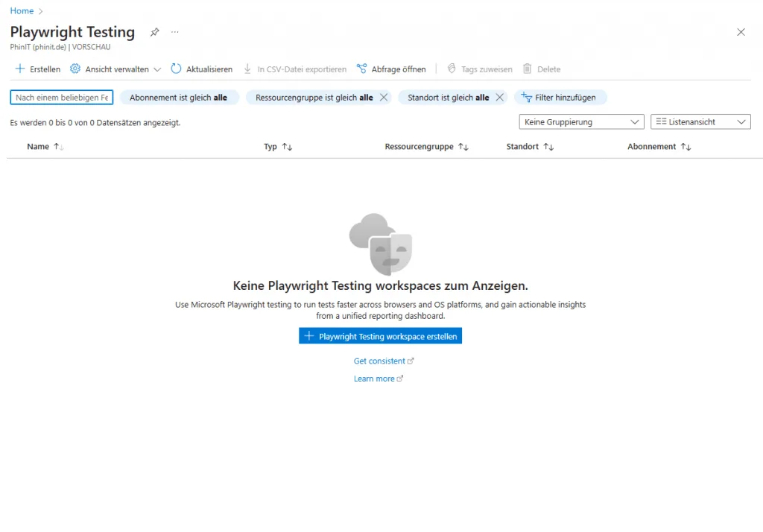
Task: Sort by Standort column arrows
Action: click(548, 147)
